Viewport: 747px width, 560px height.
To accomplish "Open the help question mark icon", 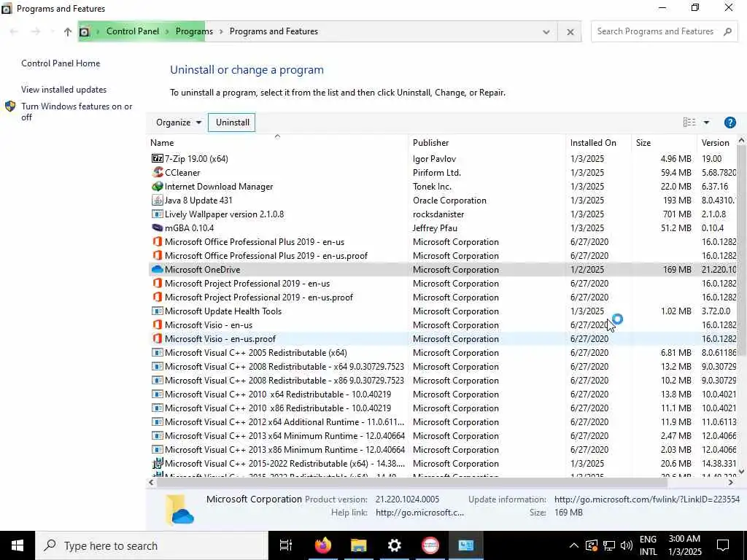I will click(729, 122).
